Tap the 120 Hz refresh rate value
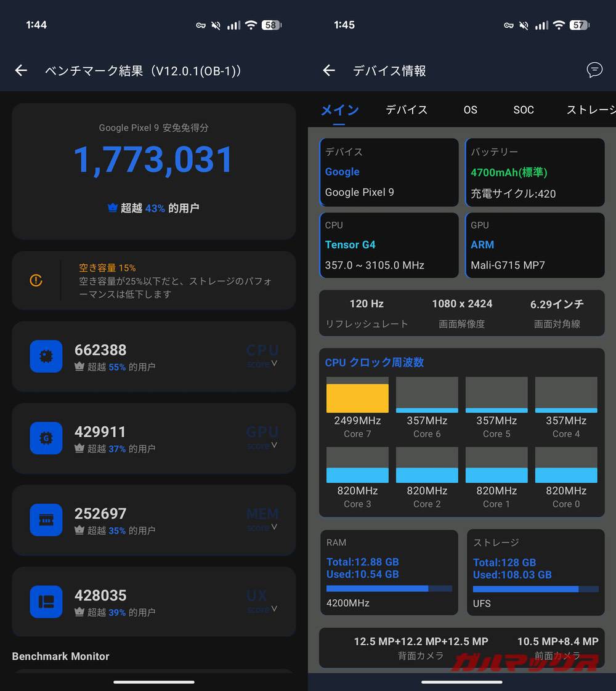This screenshot has width=616, height=691. 367,304
